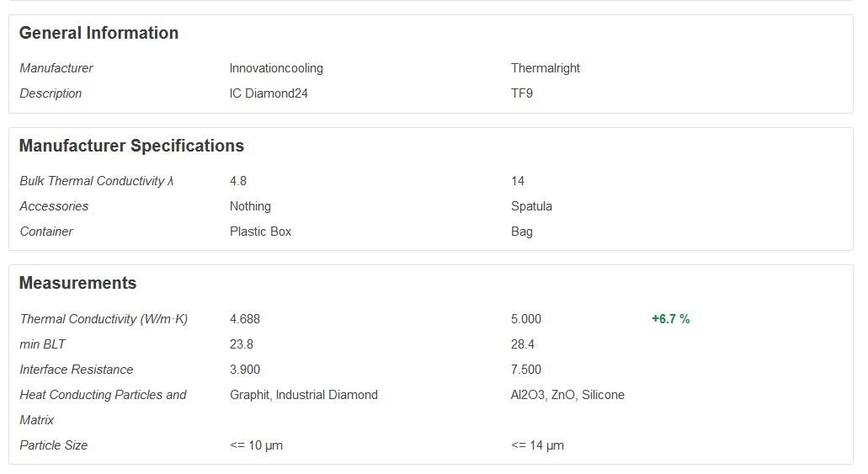The image size is (868, 474).
Task: Click the Al2O3, ZnO, Silicone value
Action: 567,395
